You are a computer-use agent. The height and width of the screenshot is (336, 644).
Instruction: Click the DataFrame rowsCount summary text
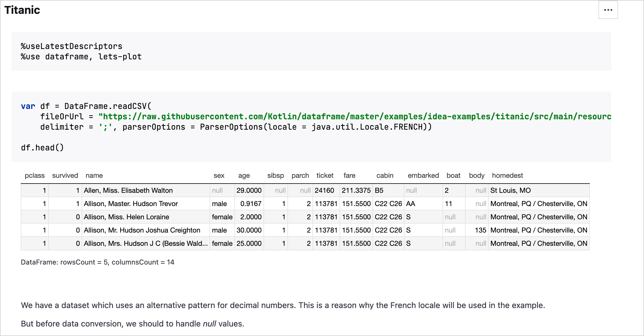(x=97, y=262)
